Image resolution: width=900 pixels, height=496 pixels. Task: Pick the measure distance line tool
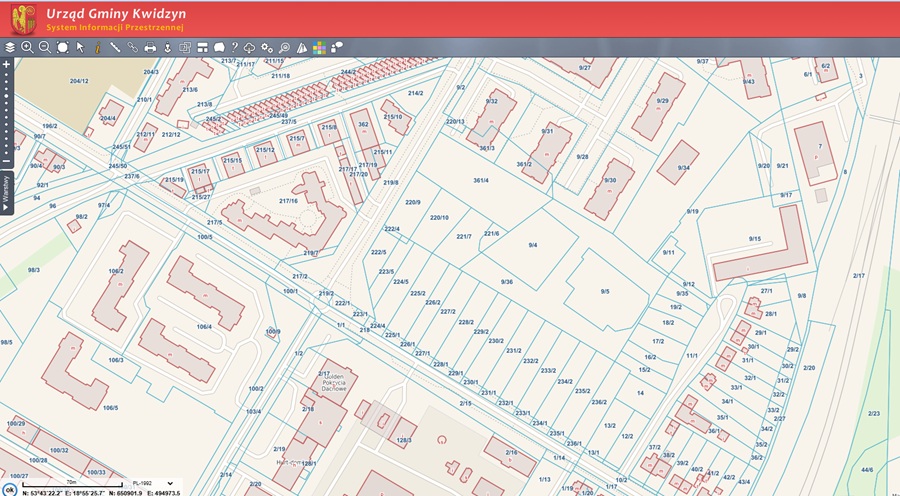pyautogui.click(x=115, y=47)
